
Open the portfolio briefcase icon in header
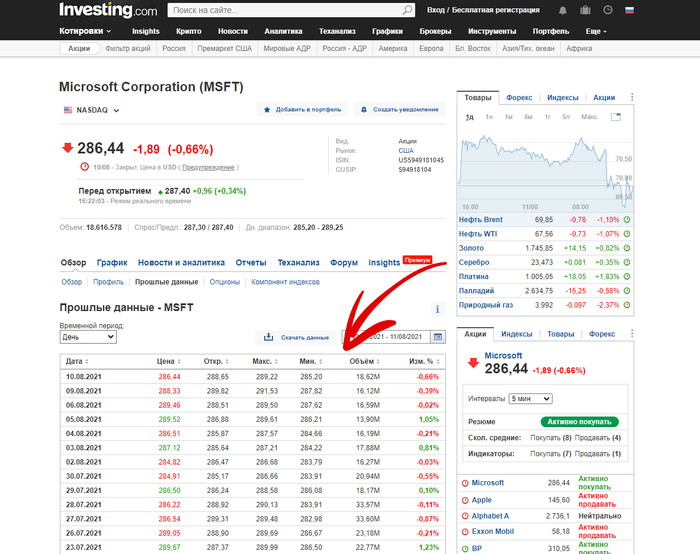point(585,10)
